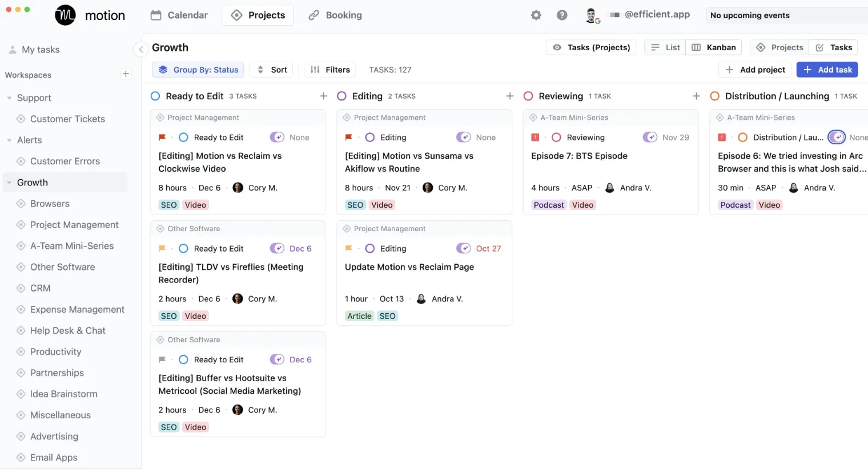Toggle auto-schedule on Akiflow vs Routine card
The height and width of the screenshot is (469, 868).
(463, 138)
